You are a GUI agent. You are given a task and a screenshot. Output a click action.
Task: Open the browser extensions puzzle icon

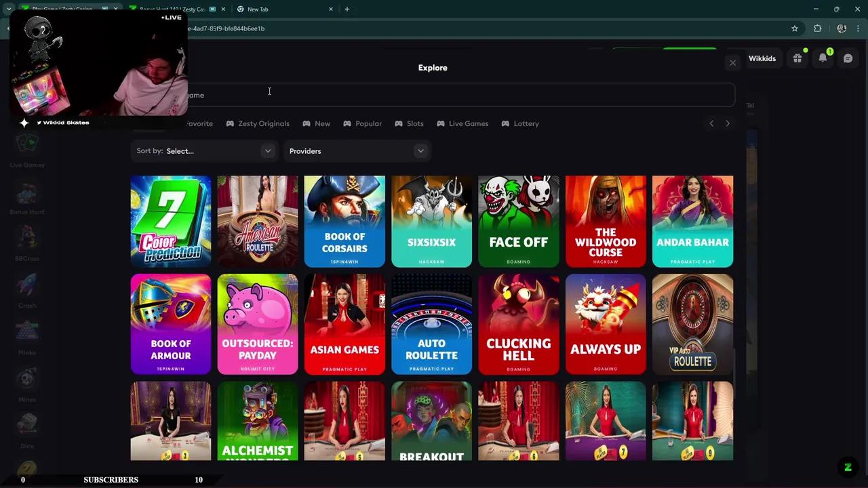(x=817, y=28)
